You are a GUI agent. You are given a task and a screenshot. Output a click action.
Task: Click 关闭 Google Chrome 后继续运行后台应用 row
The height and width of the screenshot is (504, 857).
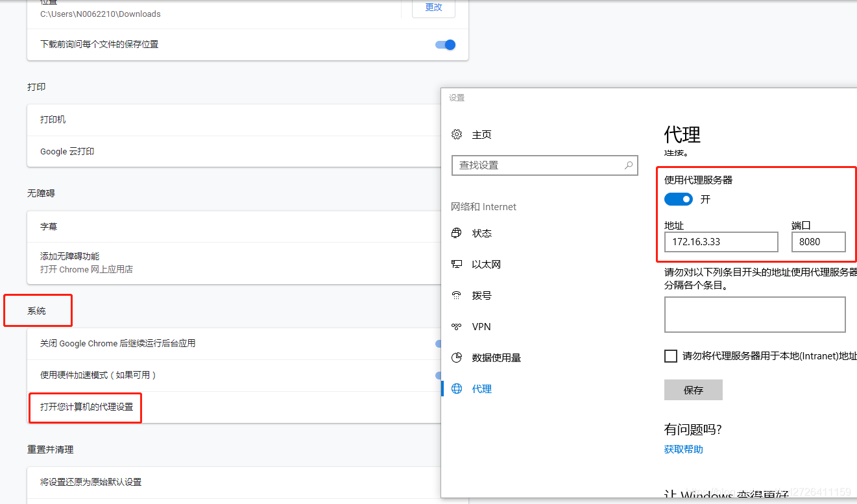click(234, 343)
